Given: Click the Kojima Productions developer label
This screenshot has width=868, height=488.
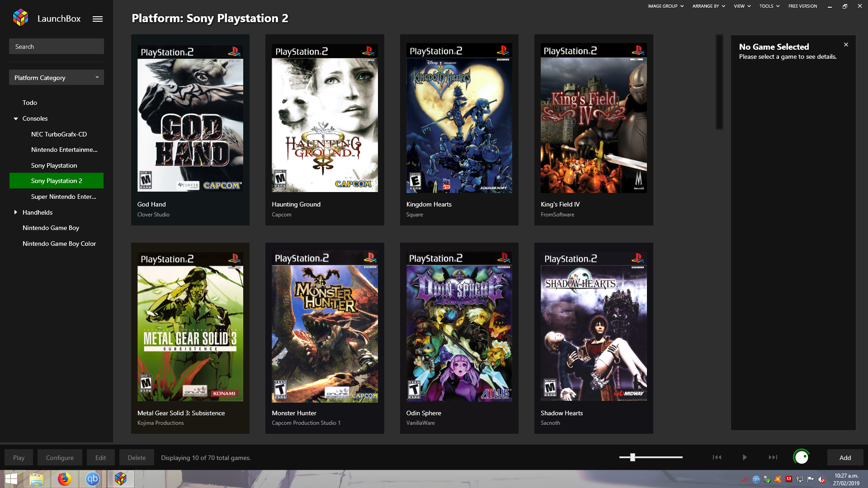Looking at the screenshot, I should tap(160, 423).
